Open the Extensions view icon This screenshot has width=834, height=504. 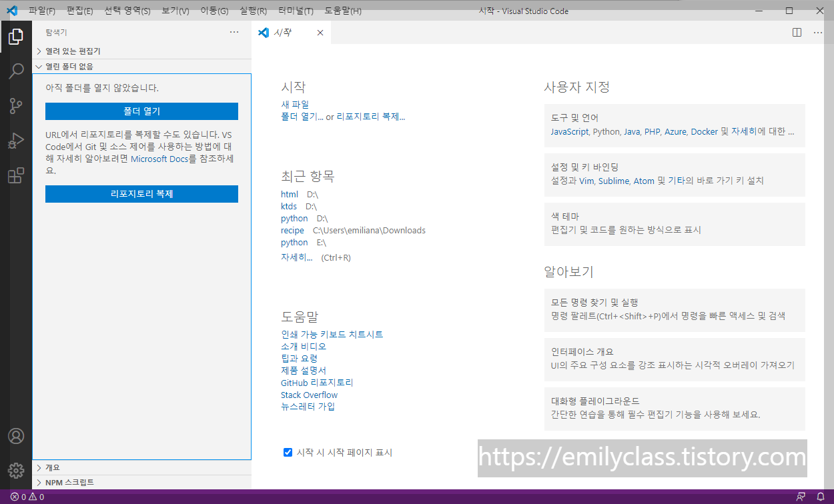tap(16, 175)
